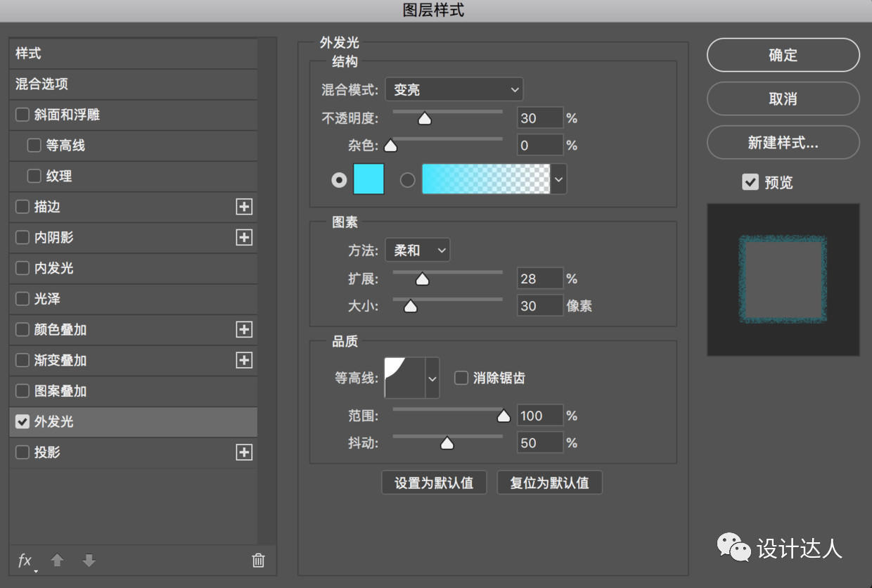Click the 扩展 spread slider handle

pos(422,279)
